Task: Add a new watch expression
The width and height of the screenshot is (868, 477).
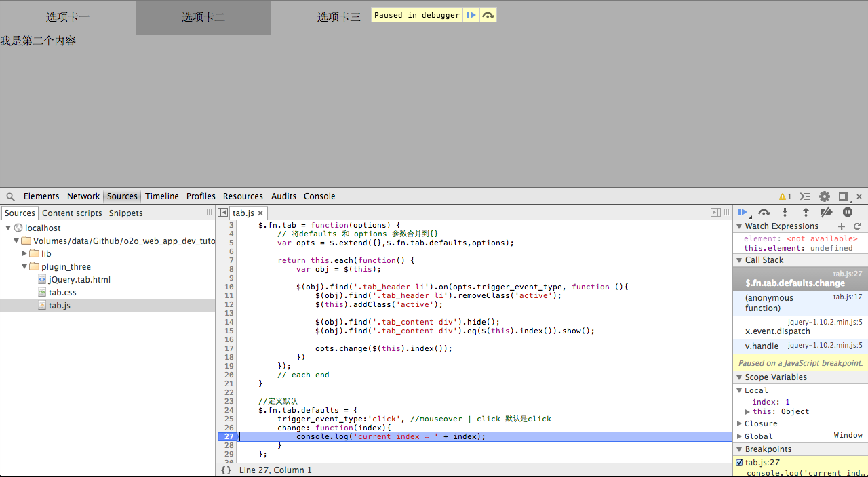Action: [842, 226]
